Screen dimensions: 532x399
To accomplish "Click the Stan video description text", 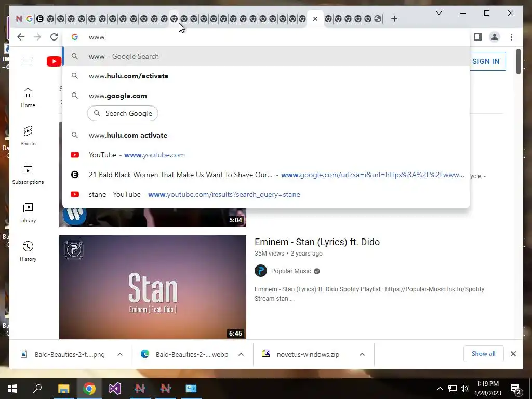I will (x=369, y=294).
